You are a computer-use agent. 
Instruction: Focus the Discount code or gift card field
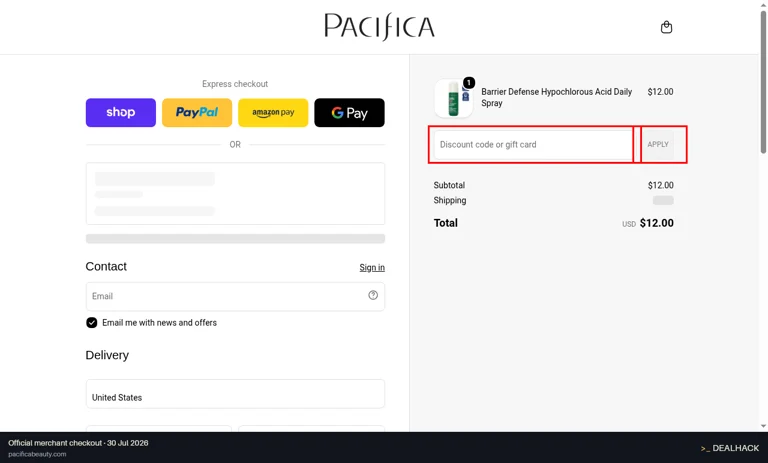533,145
